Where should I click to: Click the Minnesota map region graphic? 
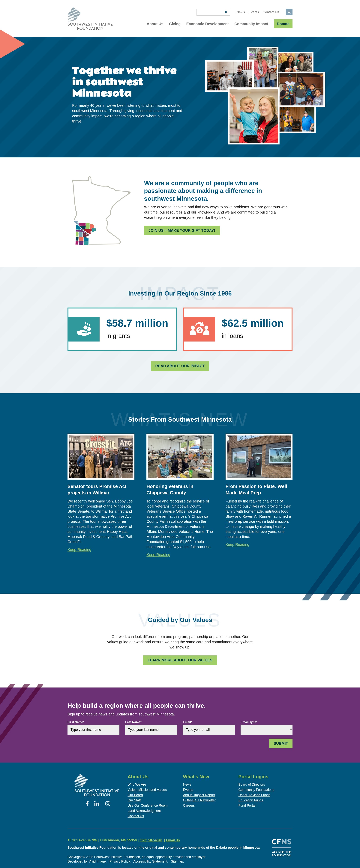(101, 211)
